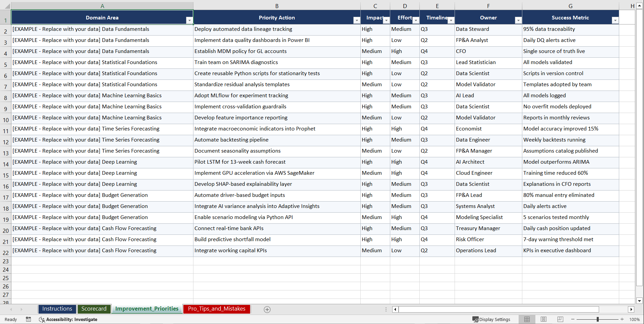Viewport: 644px width, 324px height.
Task: Open the Domain Area filter dropdown
Action: tap(189, 20)
